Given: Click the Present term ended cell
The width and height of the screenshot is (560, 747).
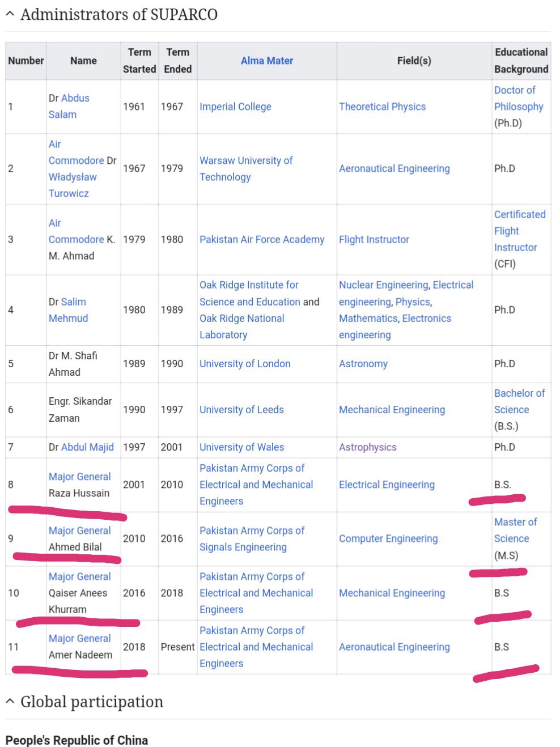Looking at the screenshot, I should tap(177, 647).
